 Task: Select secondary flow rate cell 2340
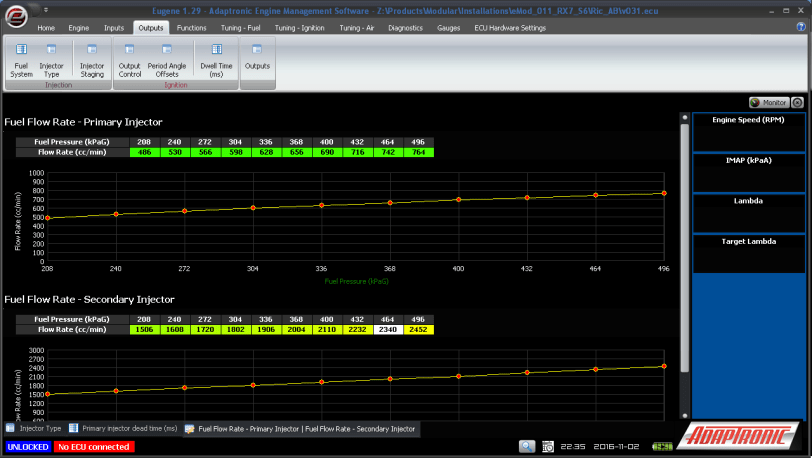point(390,329)
